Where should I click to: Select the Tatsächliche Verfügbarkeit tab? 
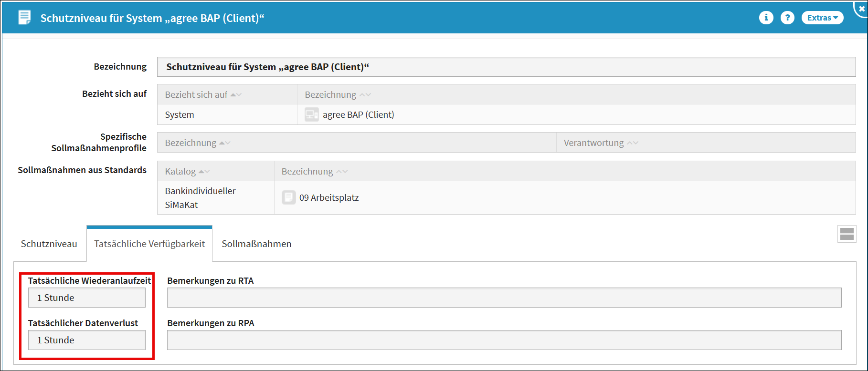[149, 244]
